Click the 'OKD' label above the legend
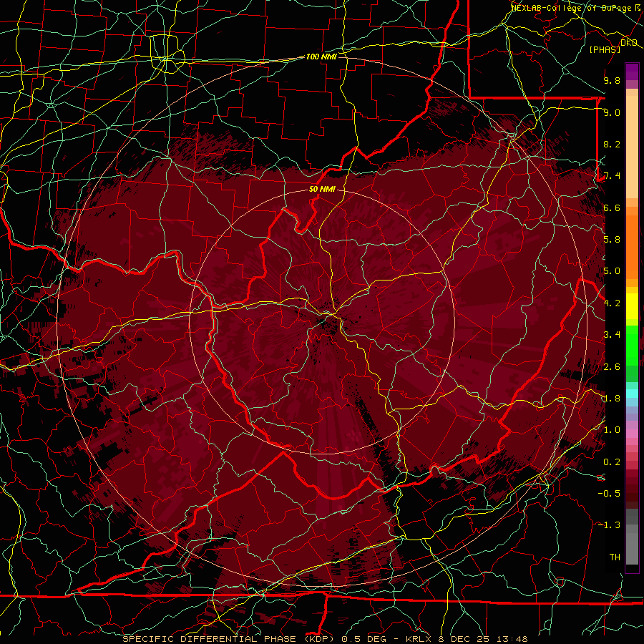The width and height of the screenshot is (644, 644). (x=629, y=42)
